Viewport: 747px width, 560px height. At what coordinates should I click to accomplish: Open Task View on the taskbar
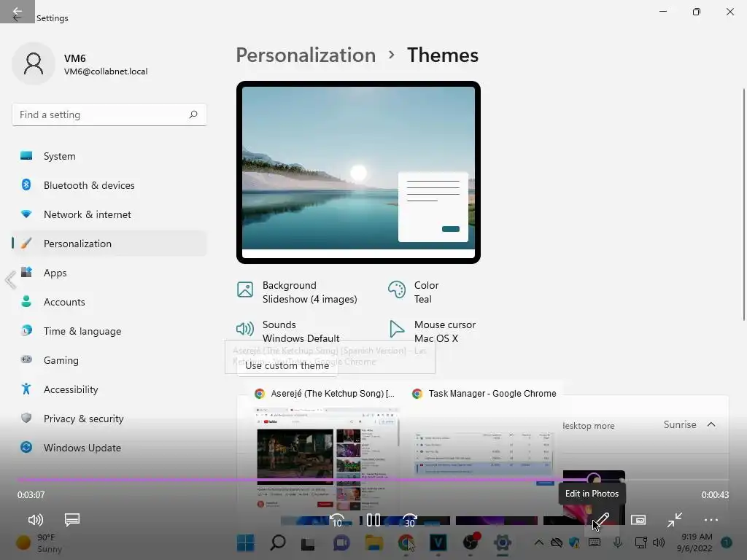pos(308,543)
